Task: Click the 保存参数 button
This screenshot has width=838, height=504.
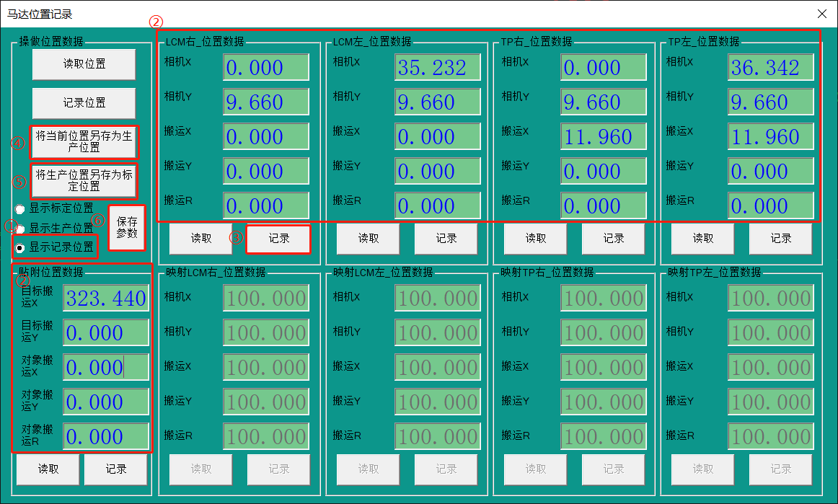Action: pyautogui.click(x=127, y=228)
